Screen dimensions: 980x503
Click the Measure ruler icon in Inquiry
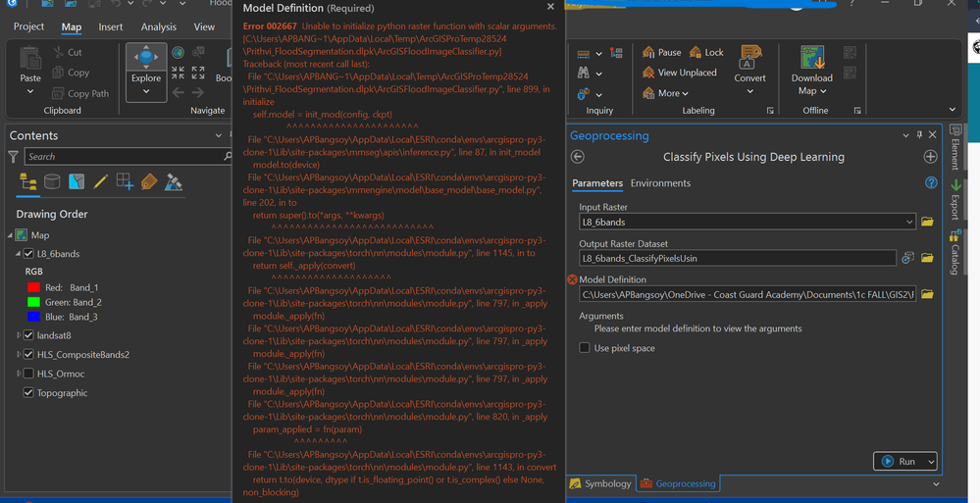584,54
